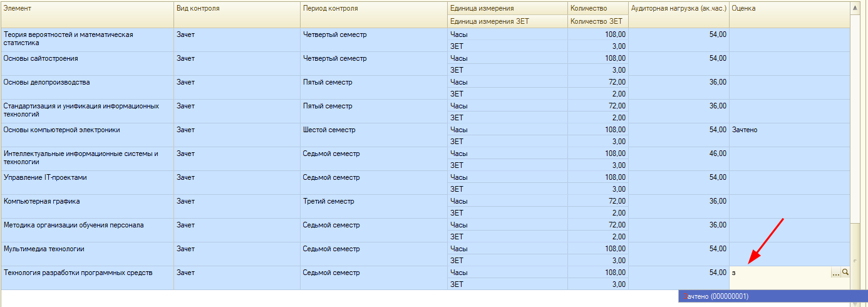This screenshot has width=868, height=307.
Task: Click 'Третий семестр' period cell
Action: [328, 201]
